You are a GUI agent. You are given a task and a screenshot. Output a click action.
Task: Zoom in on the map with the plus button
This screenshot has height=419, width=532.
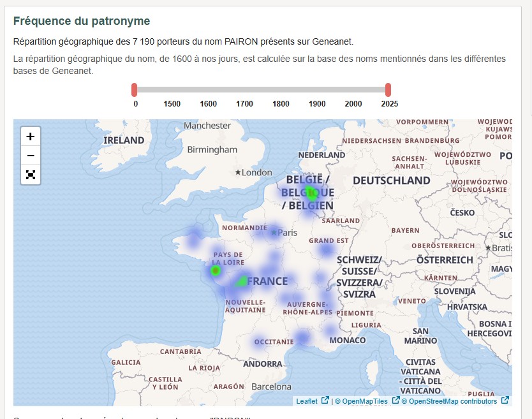pyautogui.click(x=29, y=136)
